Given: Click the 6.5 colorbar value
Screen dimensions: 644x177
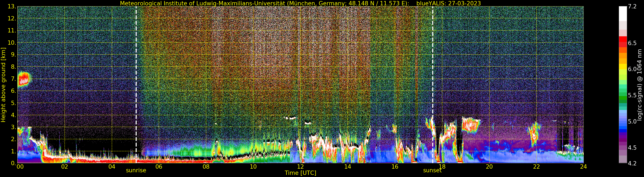Looking at the screenshot, I should (x=632, y=43).
